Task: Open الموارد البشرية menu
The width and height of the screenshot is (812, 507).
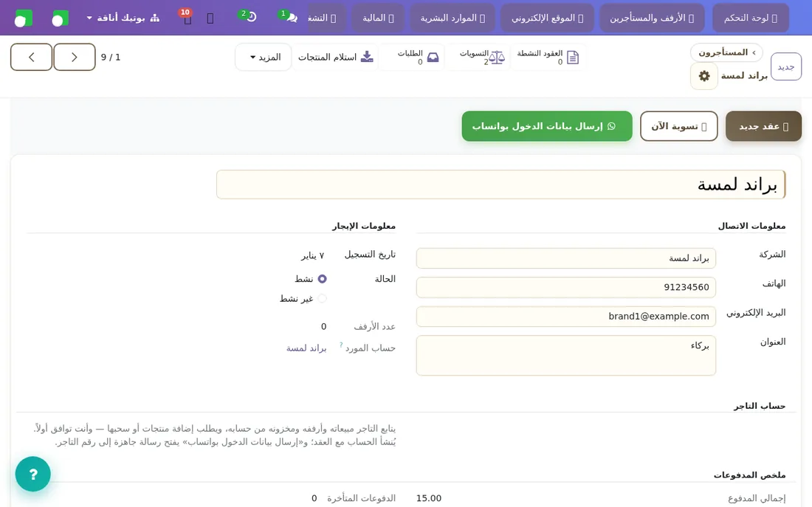Action: [453, 18]
